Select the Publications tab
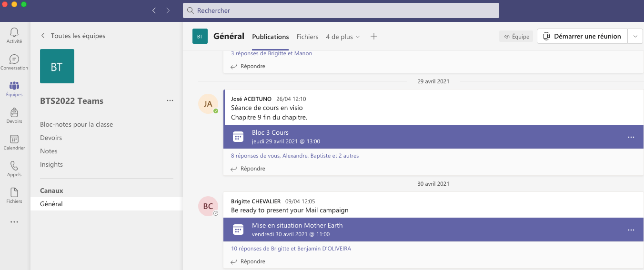This screenshot has height=270, width=644. (270, 37)
